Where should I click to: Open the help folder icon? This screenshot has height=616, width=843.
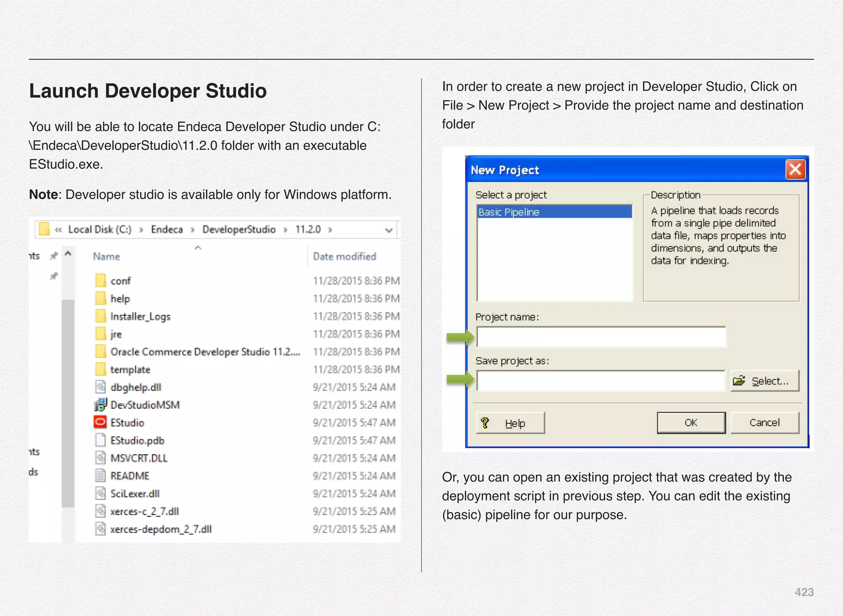point(100,298)
